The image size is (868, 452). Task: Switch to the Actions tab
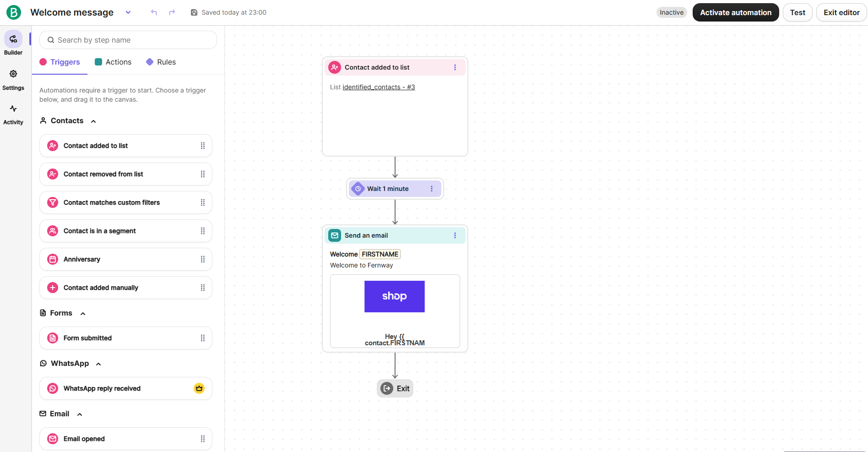click(x=113, y=62)
